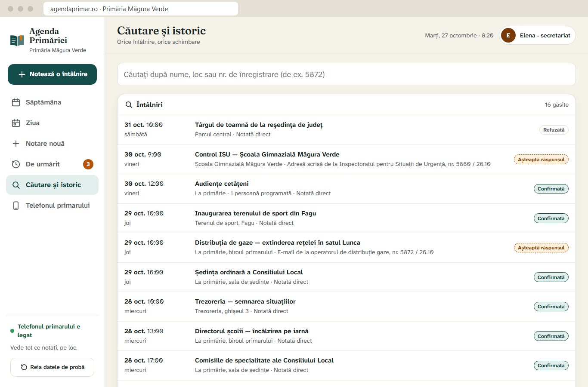The width and height of the screenshot is (588, 387).
Task: Click the green dot phone-linked status indicator
Action: [x=12, y=331]
